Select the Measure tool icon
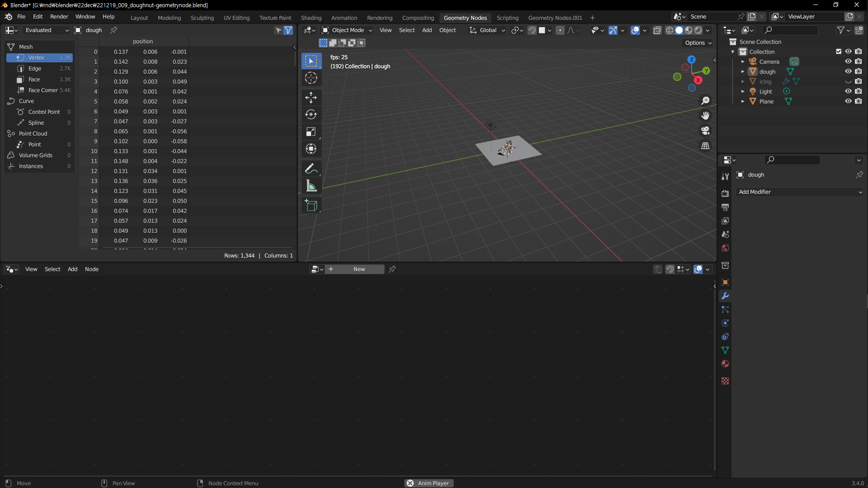The image size is (868, 488). pos(311,186)
